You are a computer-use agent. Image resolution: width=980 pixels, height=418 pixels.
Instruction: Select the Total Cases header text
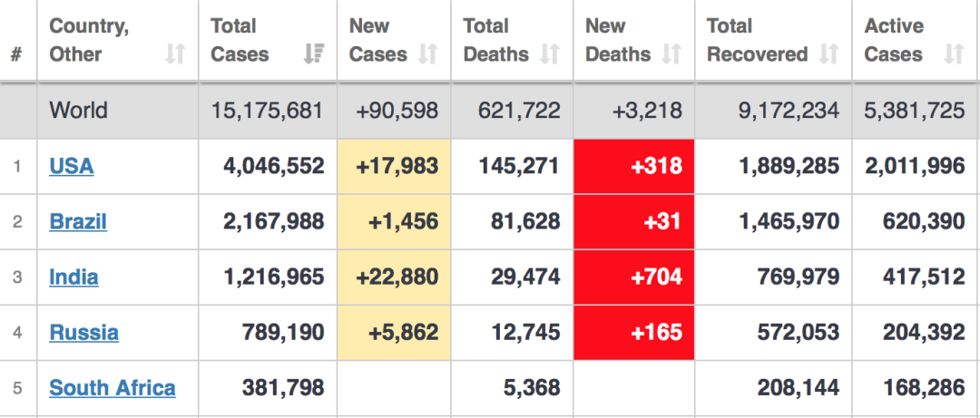click(x=240, y=40)
